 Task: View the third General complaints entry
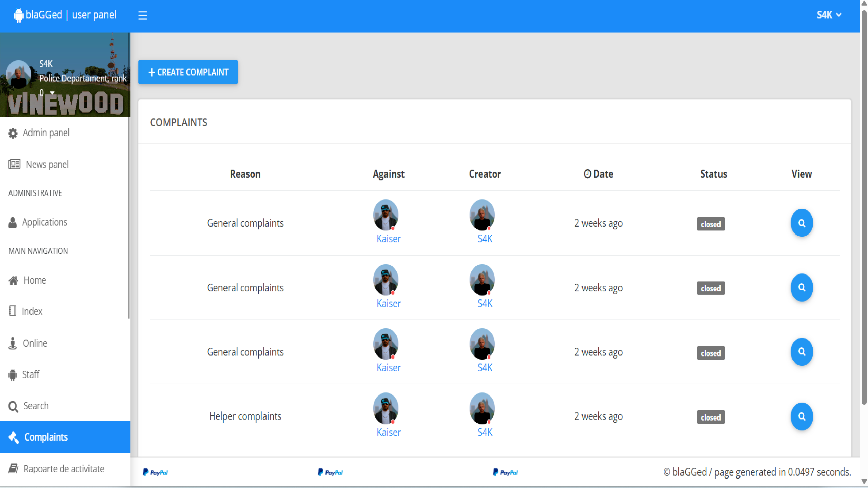(801, 352)
